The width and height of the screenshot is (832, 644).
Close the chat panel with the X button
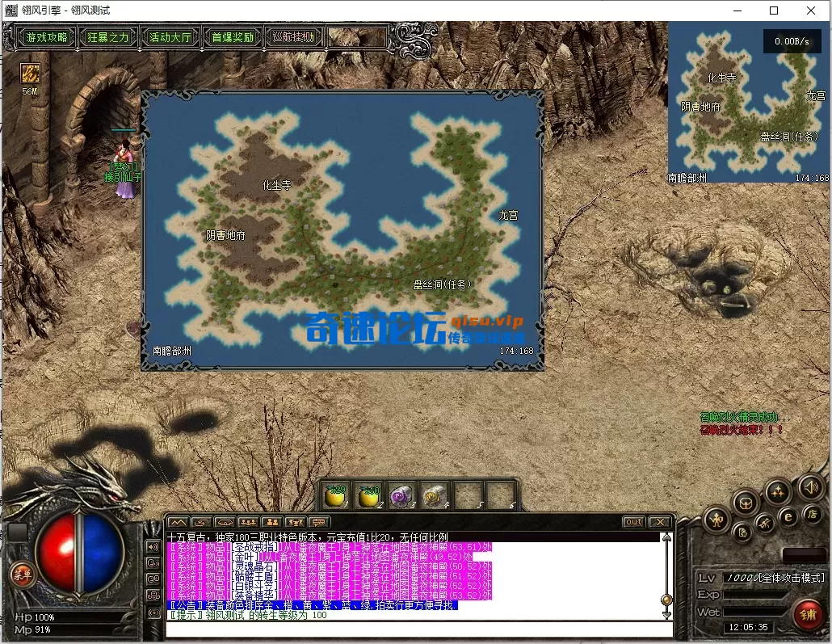660,522
